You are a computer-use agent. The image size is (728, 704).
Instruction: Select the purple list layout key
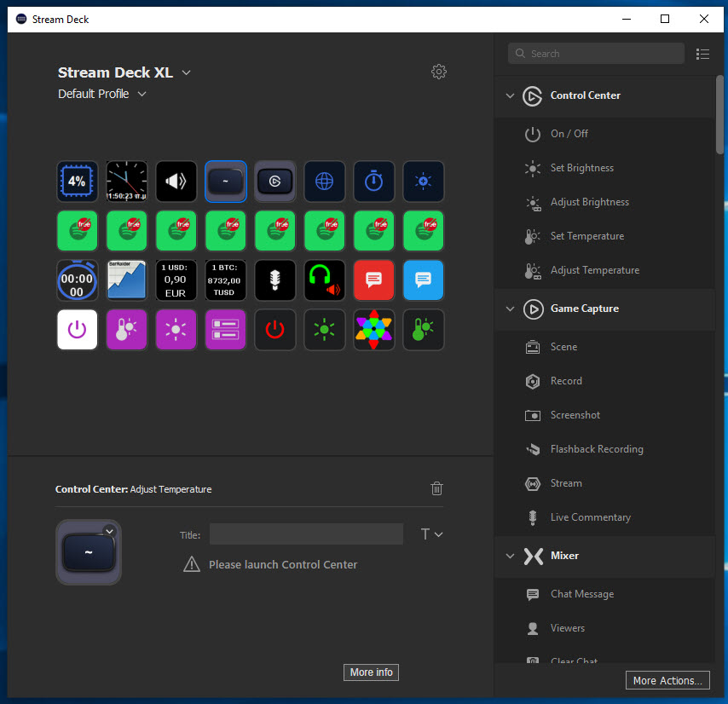(x=226, y=330)
